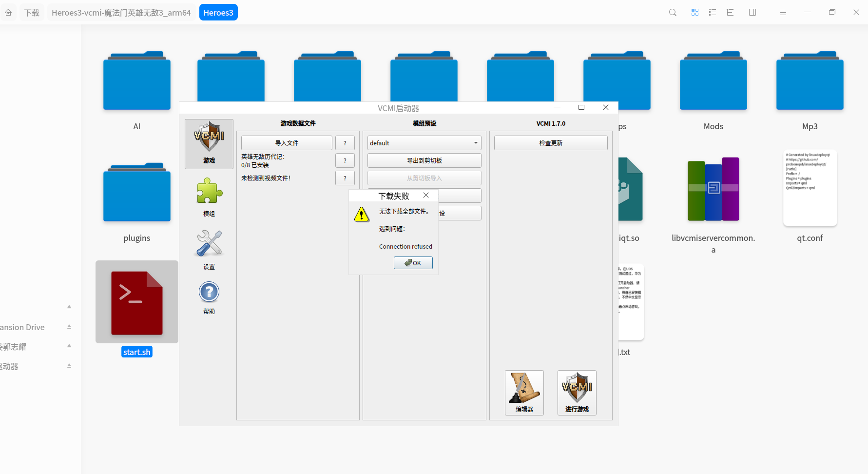868x474 pixels.
Task: Click OK in the 下载失败 dialog
Action: pos(413,263)
